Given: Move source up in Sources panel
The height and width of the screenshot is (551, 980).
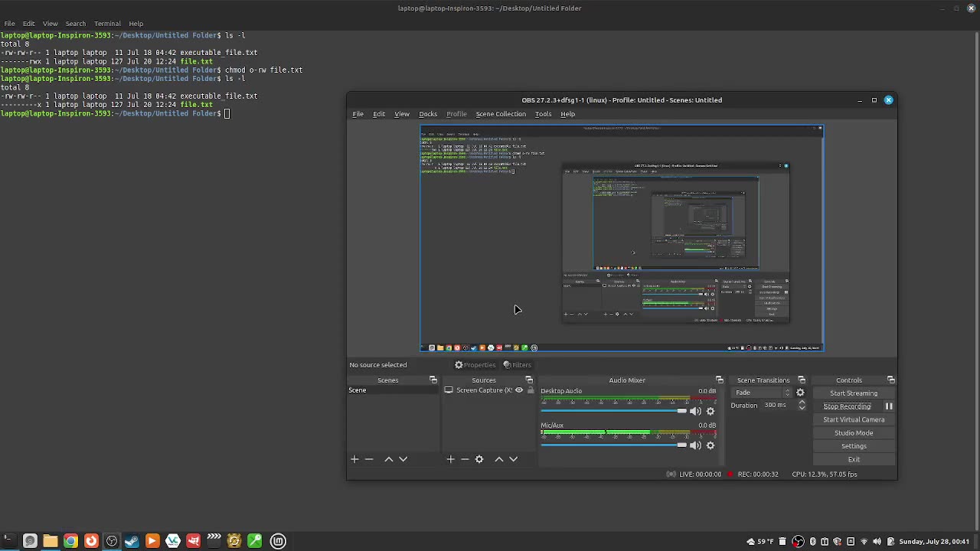Looking at the screenshot, I should 499,459.
